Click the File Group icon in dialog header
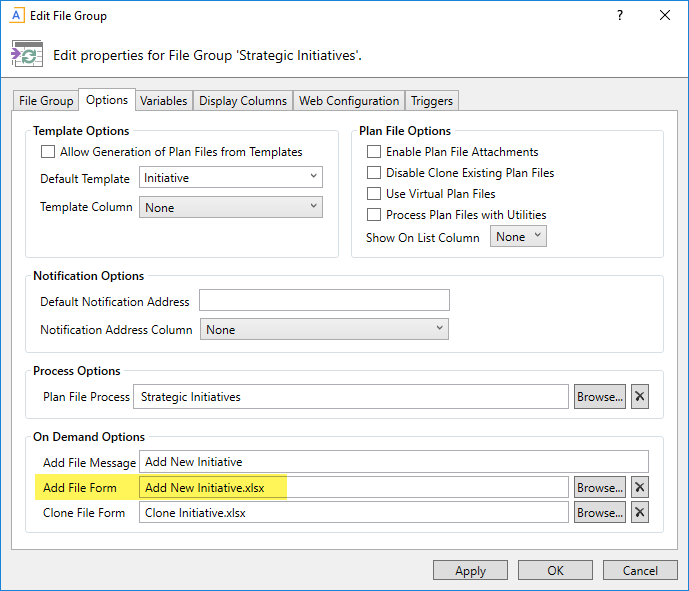 (27, 54)
